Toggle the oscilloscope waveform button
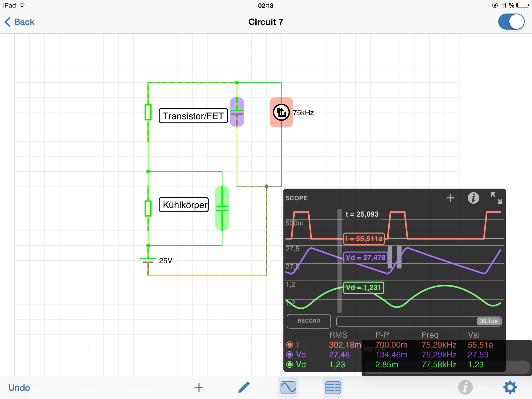Viewport: 532px width, 399px height. coord(288,388)
